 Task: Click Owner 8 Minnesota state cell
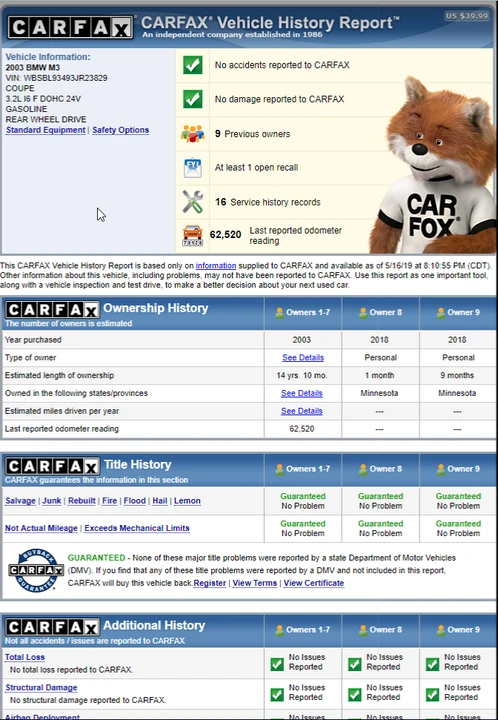379,393
